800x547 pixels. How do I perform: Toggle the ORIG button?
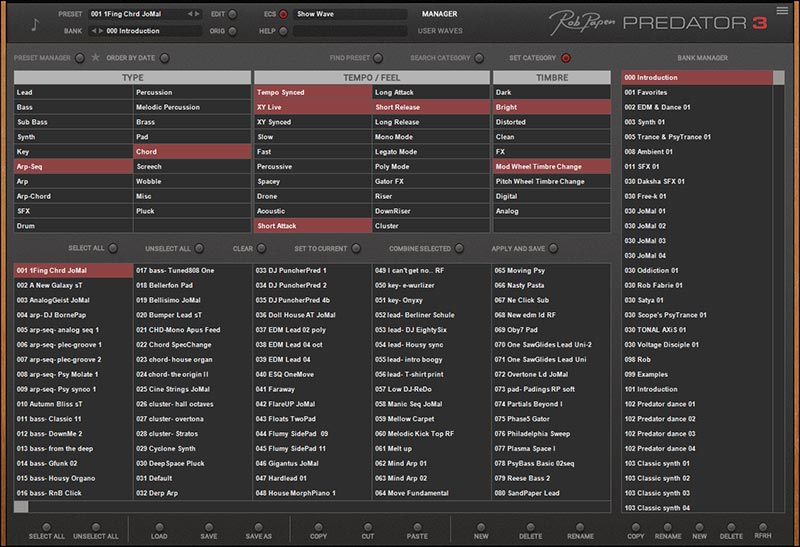coord(233,31)
